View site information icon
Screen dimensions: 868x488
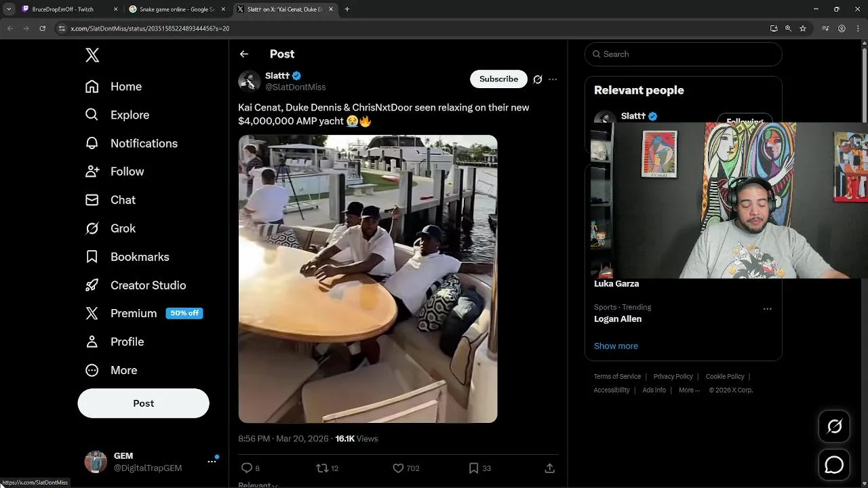62,28
